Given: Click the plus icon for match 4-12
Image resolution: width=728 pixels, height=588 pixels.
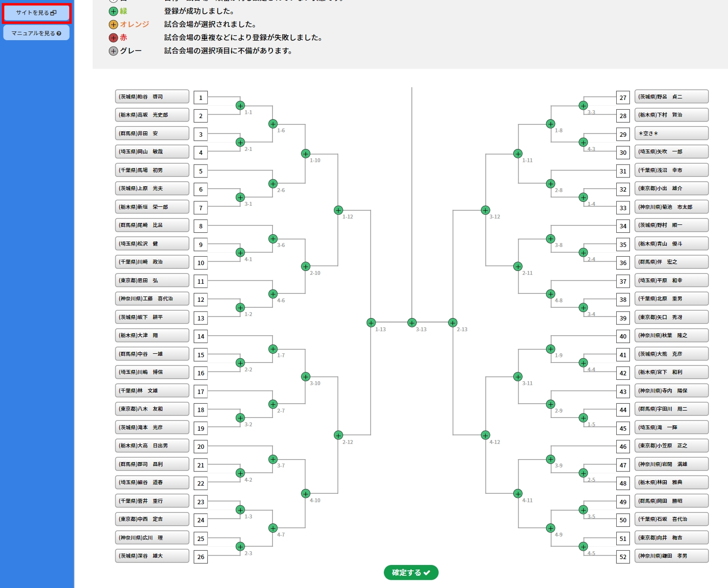Looking at the screenshot, I should click(x=485, y=435).
